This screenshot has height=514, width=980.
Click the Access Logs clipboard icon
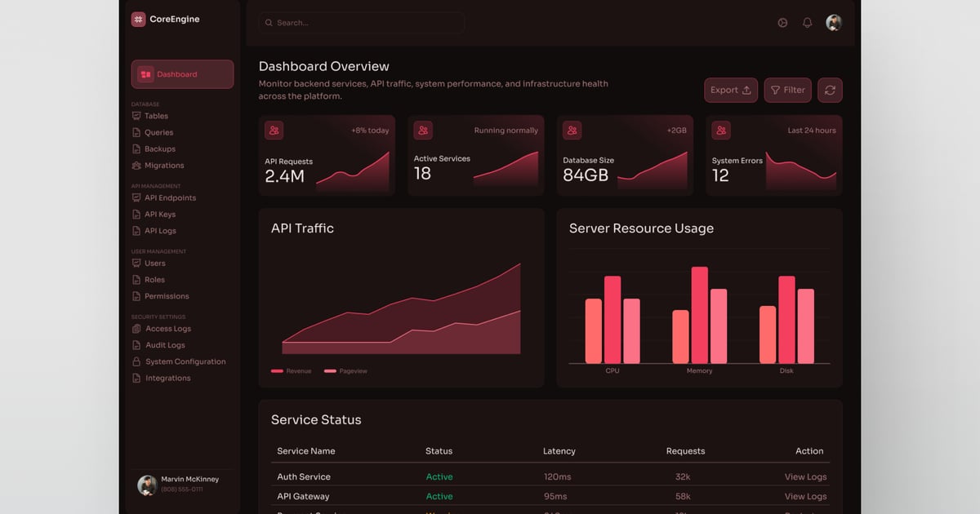point(136,329)
